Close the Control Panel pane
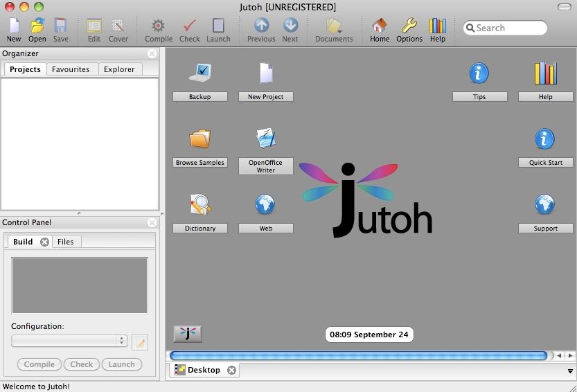This screenshot has width=577, height=392. click(x=152, y=222)
